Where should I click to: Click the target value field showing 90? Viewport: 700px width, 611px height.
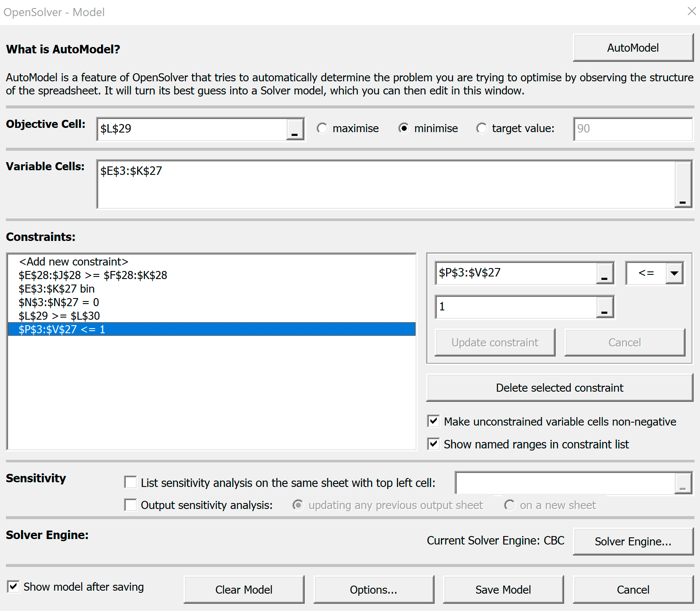633,129
